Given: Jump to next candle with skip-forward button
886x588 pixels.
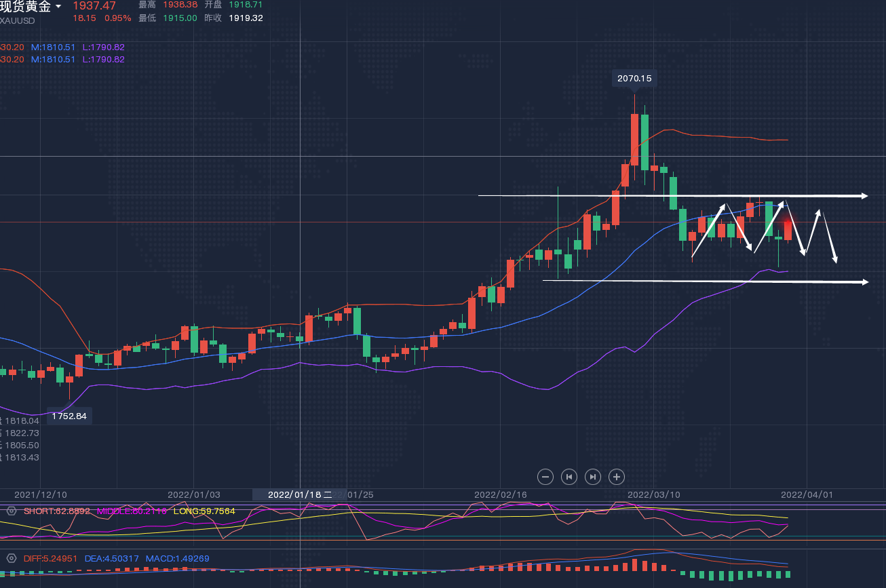Looking at the screenshot, I should 592,477.
